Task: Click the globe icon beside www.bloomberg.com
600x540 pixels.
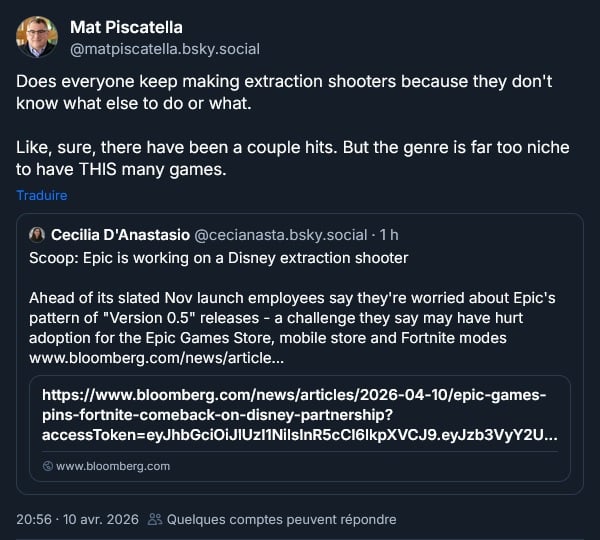Action: click(48, 466)
